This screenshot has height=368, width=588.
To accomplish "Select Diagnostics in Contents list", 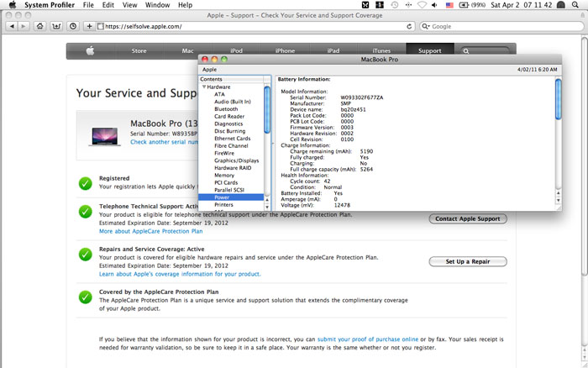I will coord(228,124).
